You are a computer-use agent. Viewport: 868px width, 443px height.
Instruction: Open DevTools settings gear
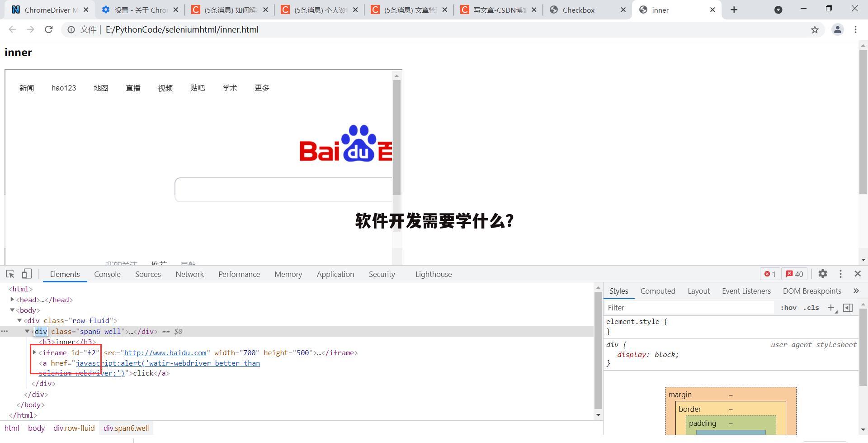tap(823, 274)
